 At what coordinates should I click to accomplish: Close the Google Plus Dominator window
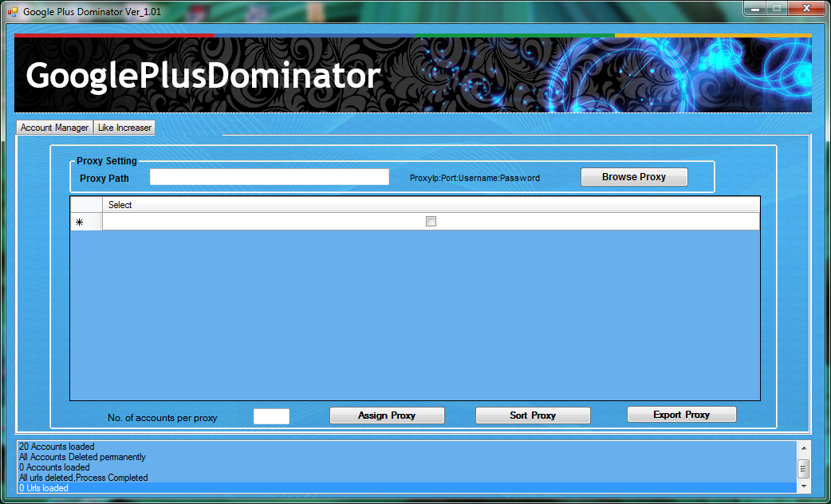tap(806, 9)
